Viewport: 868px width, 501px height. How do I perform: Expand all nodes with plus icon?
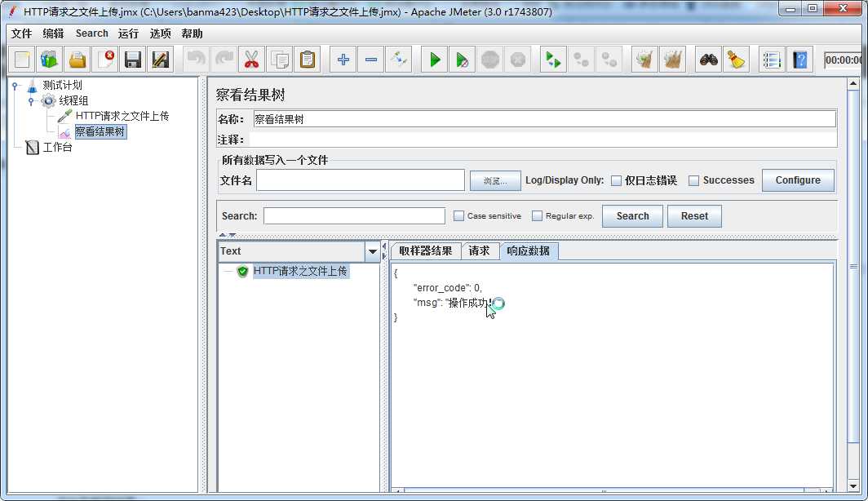[343, 60]
